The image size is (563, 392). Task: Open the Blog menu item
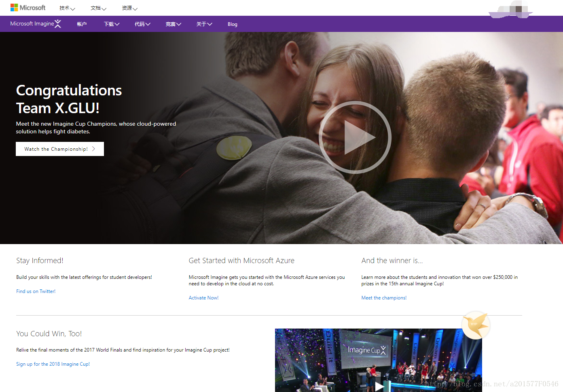click(x=233, y=24)
